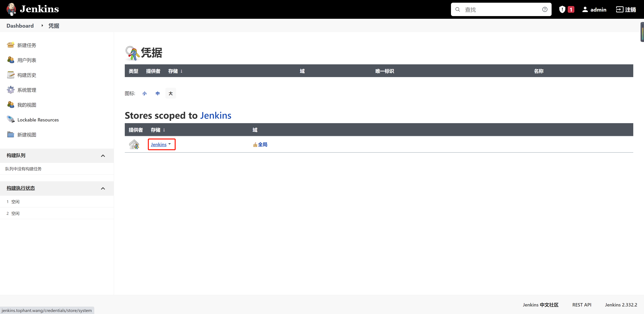Open the user list (用户列表) icon
644x314 pixels.
11,60
